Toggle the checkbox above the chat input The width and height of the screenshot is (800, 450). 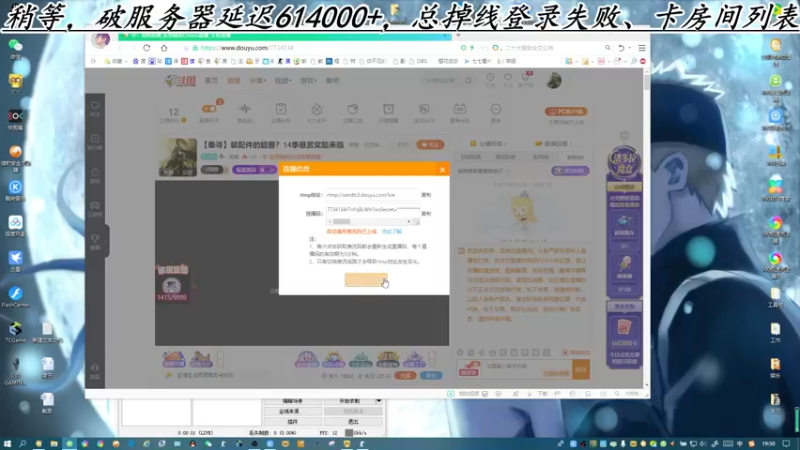tap(565, 353)
